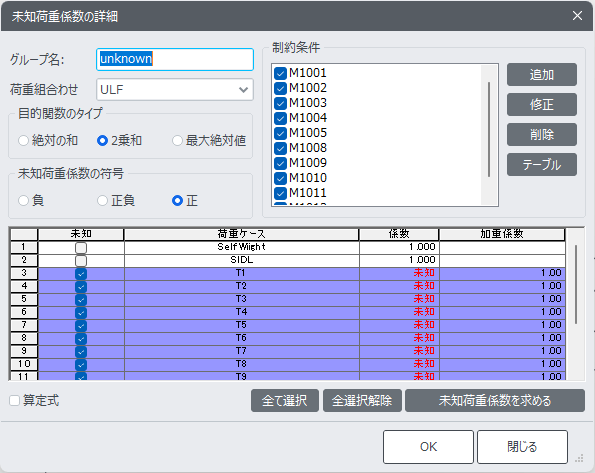Click the 加重係数 1.00 cell for T1
595x473 pixels.
(502, 273)
